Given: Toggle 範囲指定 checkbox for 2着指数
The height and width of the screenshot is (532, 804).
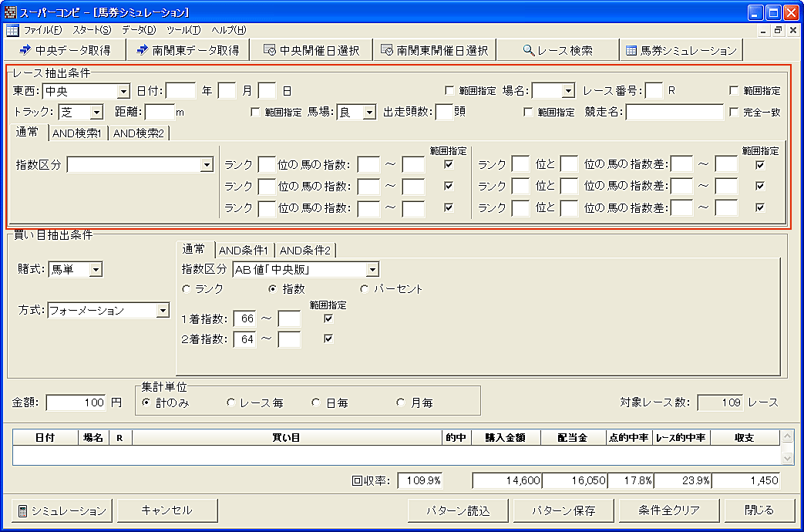Looking at the screenshot, I should (328, 338).
